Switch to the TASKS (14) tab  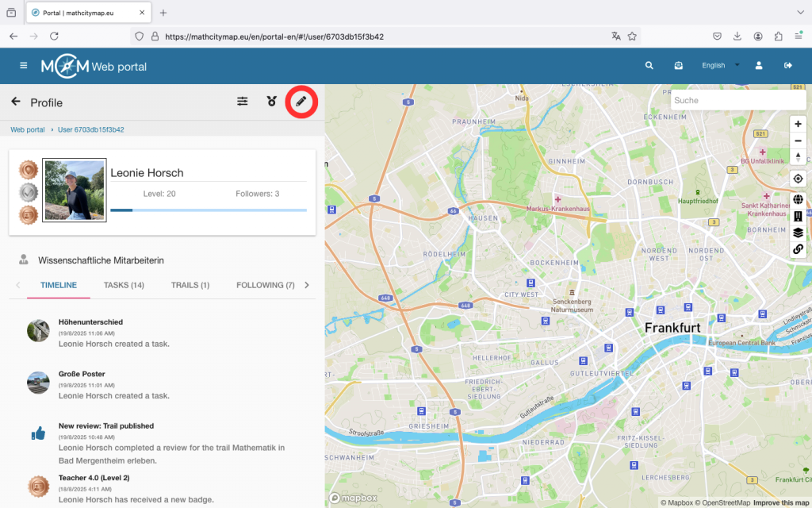click(x=124, y=285)
